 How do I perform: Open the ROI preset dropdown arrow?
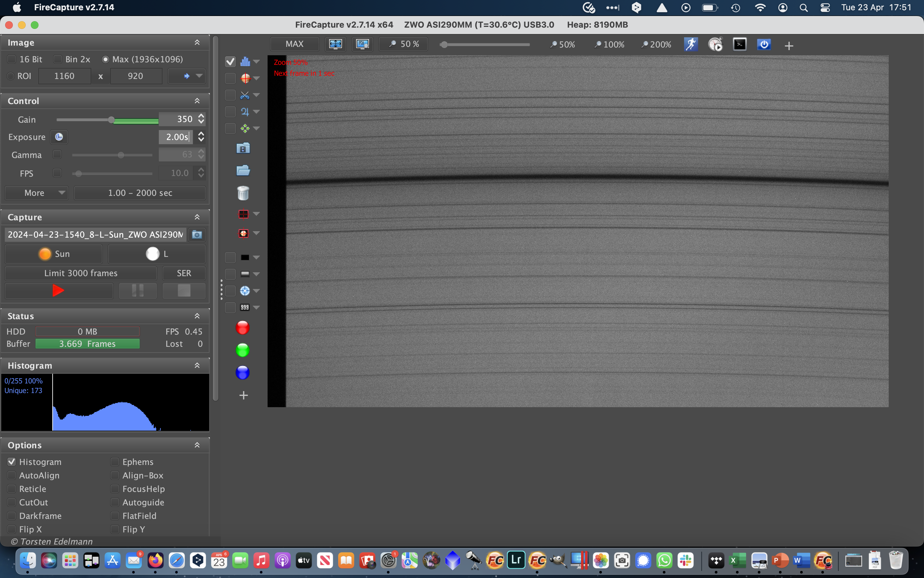click(199, 76)
